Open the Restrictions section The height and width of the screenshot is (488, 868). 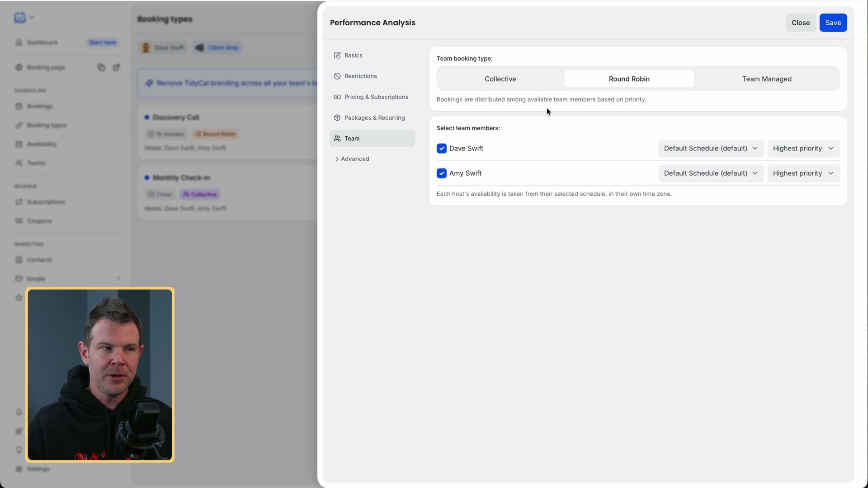372,76
